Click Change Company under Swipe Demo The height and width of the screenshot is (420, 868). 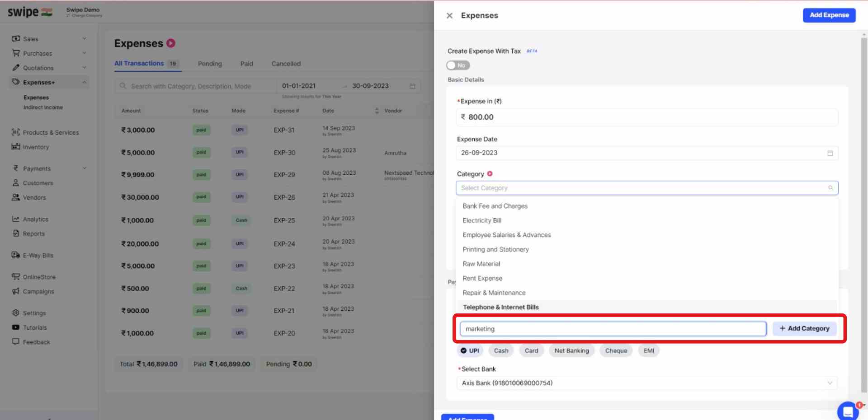tap(84, 15)
